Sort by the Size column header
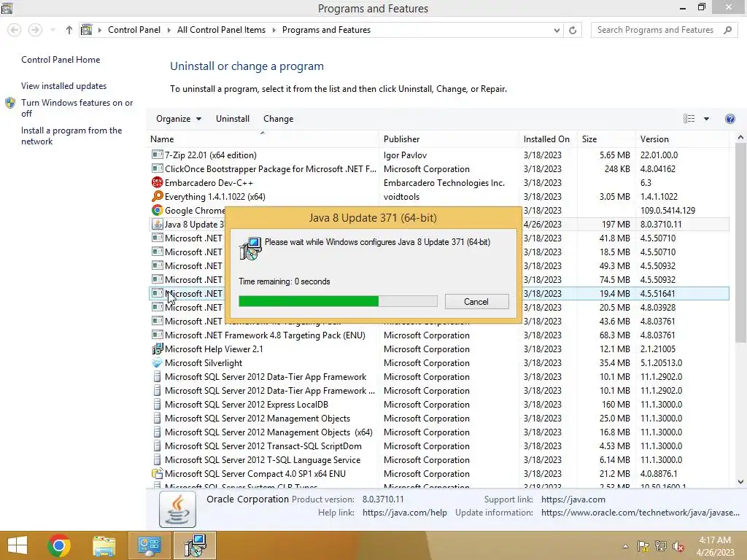This screenshot has width=747, height=560. pos(606,139)
